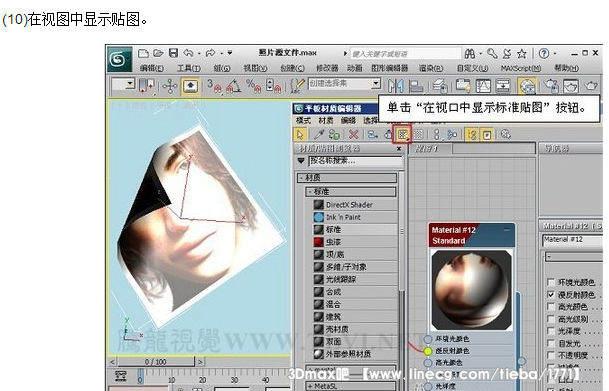Click the 漫反射颜色 node input socket
Screen dimensions: 609x391
[428, 351]
